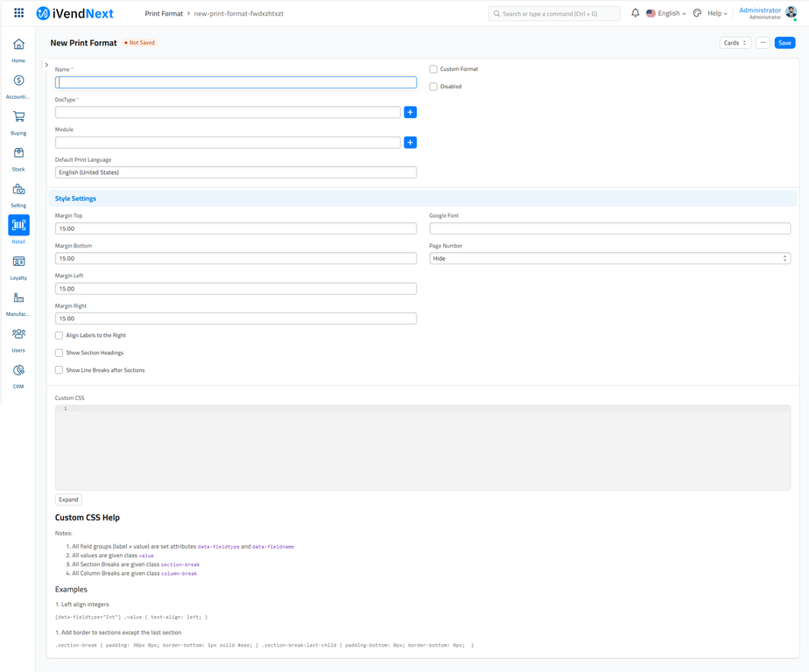Open the Page Number dropdown
This screenshot has width=809, height=672.
tap(609, 258)
